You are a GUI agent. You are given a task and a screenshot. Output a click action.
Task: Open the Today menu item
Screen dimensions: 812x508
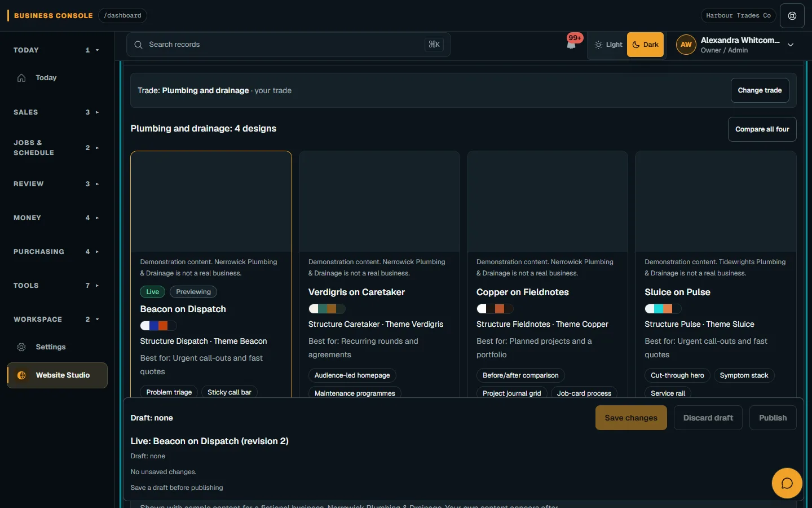coord(57,78)
